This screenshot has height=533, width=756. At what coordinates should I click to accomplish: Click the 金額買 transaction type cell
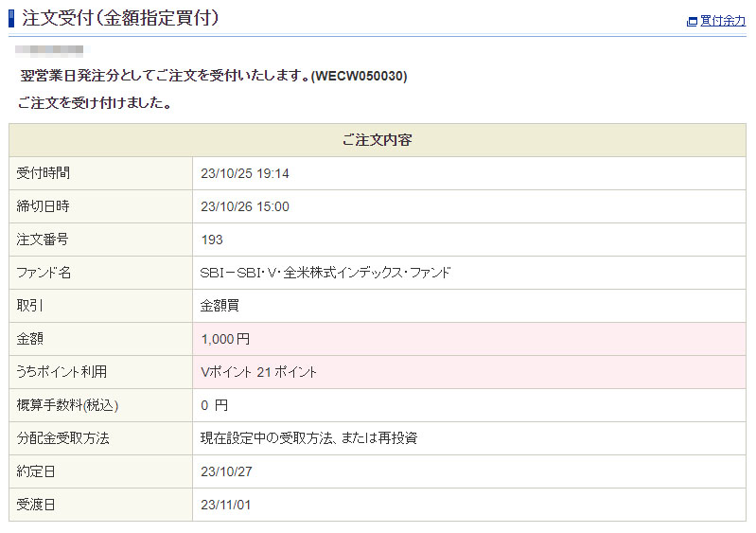click(x=220, y=306)
